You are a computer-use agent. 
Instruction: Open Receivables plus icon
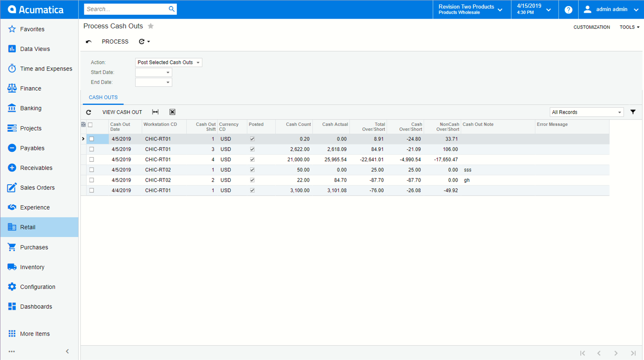point(12,168)
